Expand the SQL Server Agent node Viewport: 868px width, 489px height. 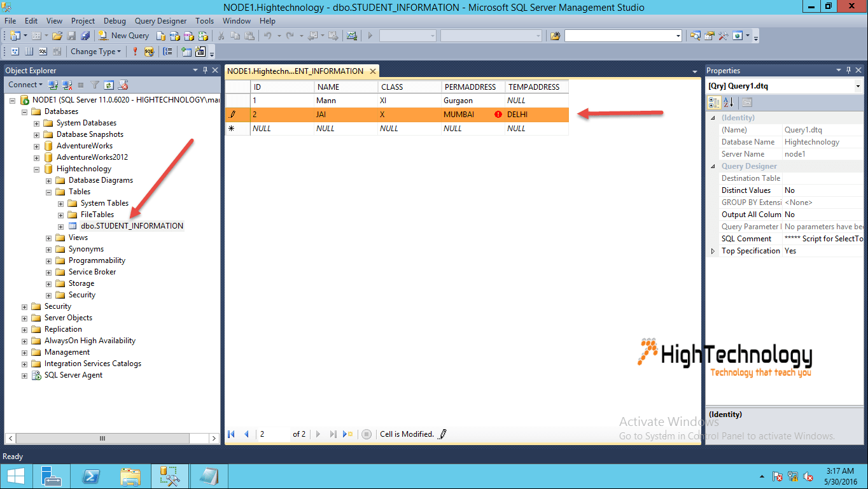(x=25, y=375)
